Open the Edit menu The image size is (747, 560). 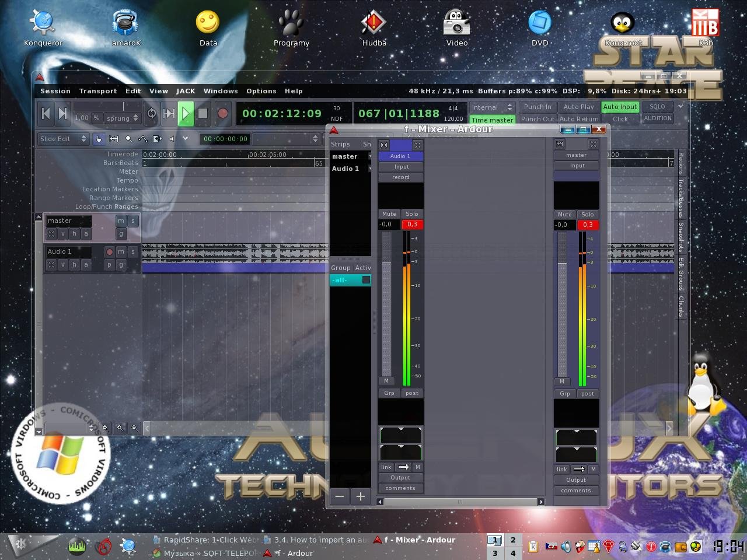pyautogui.click(x=133, y=91)
